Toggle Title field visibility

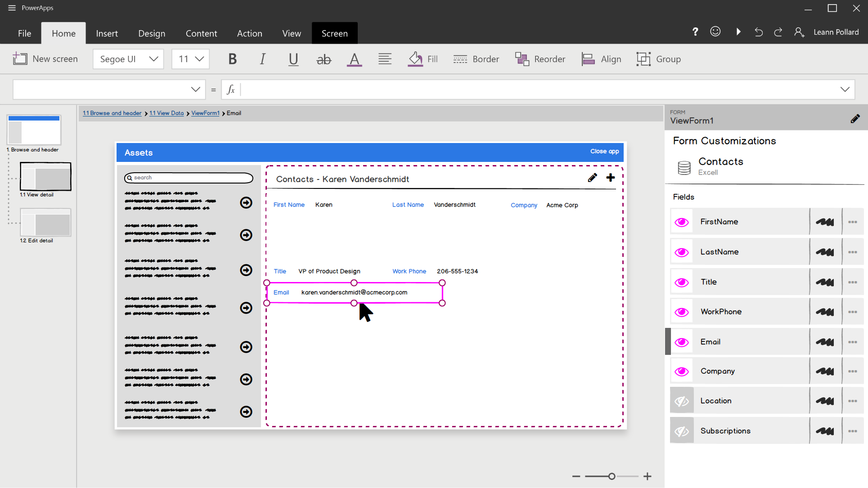pyautogui.click(x=682, y=282)
